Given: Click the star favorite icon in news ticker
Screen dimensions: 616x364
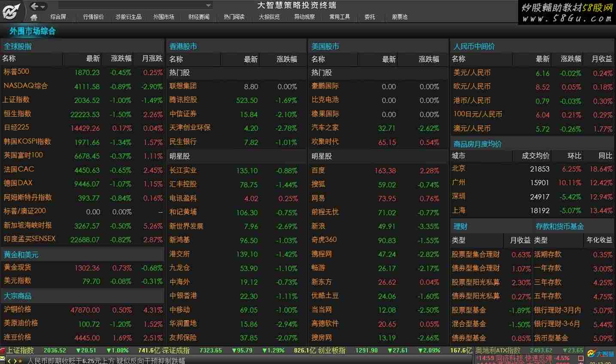Looking at the screenshot, I should tap(20, 361).
